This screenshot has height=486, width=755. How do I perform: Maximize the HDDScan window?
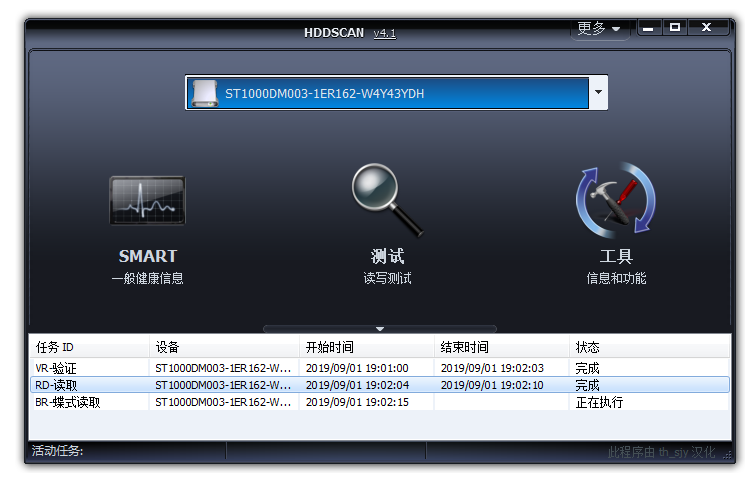pos(675,27)
